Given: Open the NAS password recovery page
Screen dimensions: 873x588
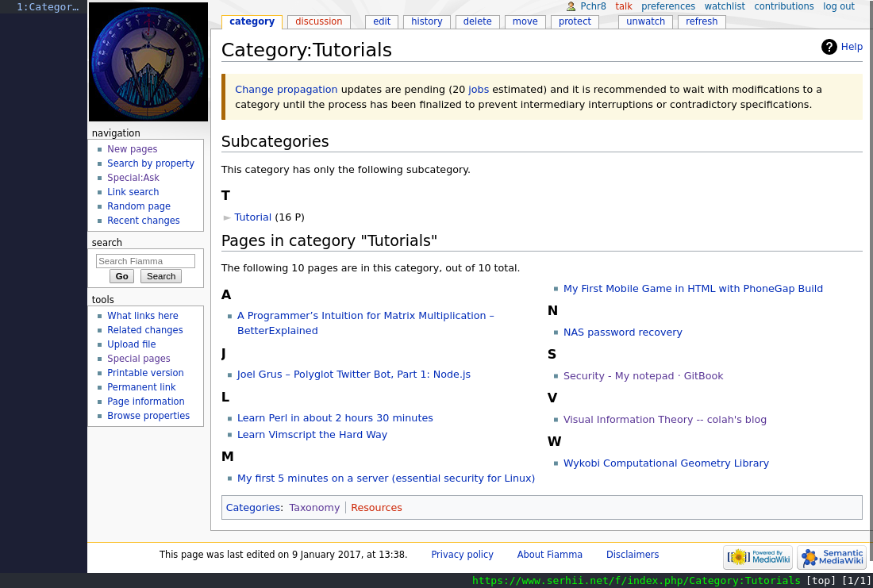Looking at the screenshot, I should pyautogui.click(x=622, y=332).
